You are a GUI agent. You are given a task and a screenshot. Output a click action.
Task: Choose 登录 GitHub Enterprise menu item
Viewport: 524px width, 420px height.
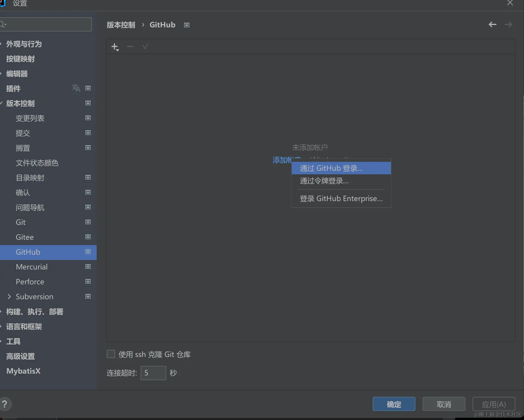[341, 198]
